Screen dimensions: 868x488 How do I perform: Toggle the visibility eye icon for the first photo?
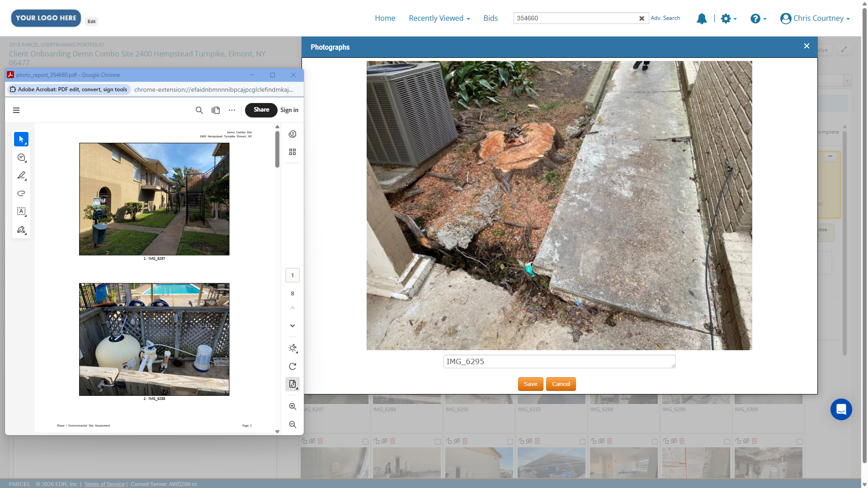pyautogui.click(x=312, y=441)
